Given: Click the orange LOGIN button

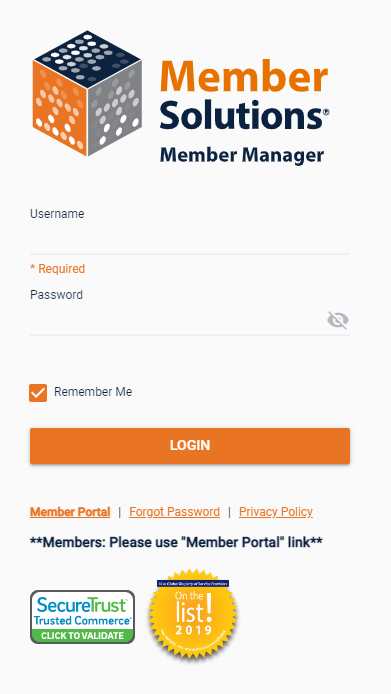Looking at the screenshot, I should 190,446.
